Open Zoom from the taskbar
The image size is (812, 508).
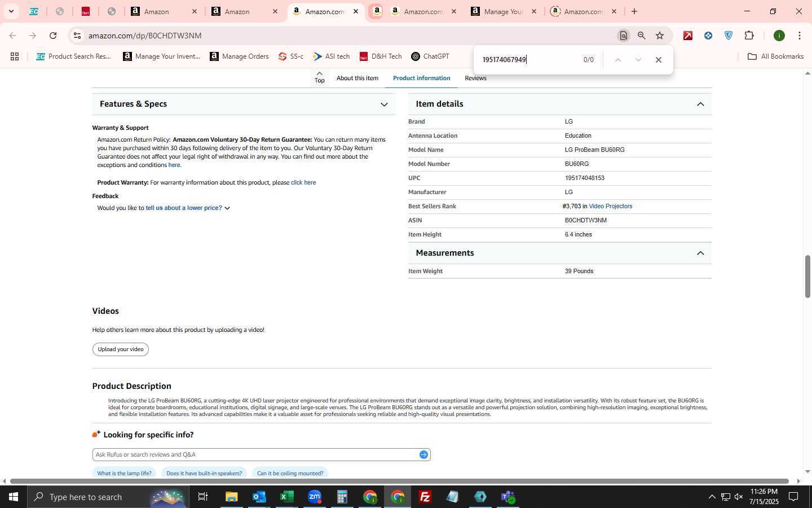[x=315, y=497]
